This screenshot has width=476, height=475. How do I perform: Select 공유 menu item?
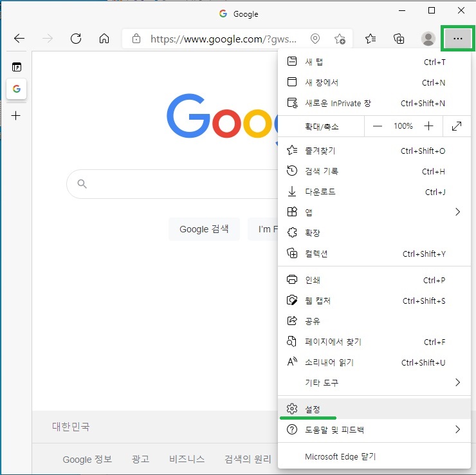click(374, 321)
